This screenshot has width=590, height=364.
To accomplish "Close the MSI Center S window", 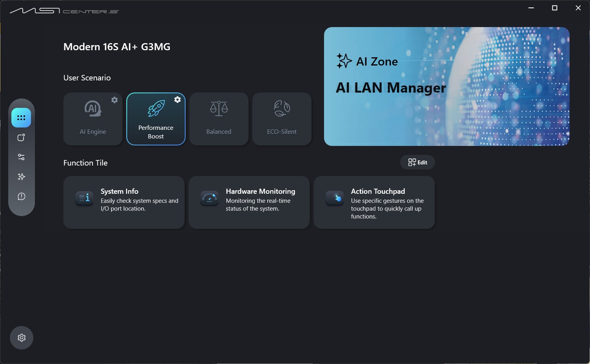I will [578, 8].
